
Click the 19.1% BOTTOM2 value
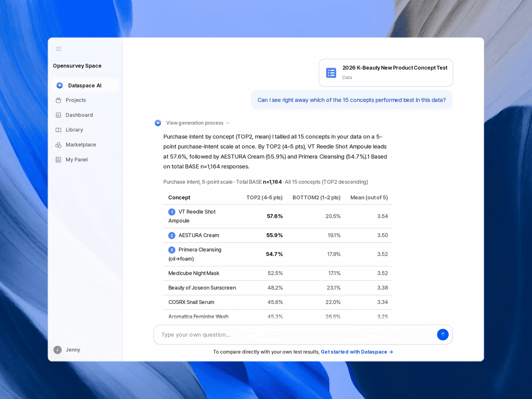click(334, 235)
